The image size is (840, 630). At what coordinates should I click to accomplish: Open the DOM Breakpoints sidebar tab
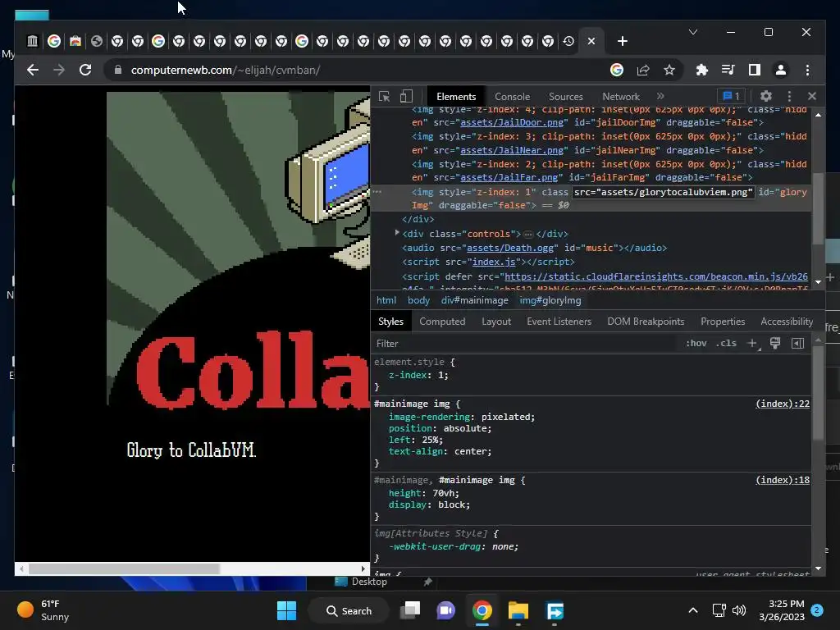(646, 322)
